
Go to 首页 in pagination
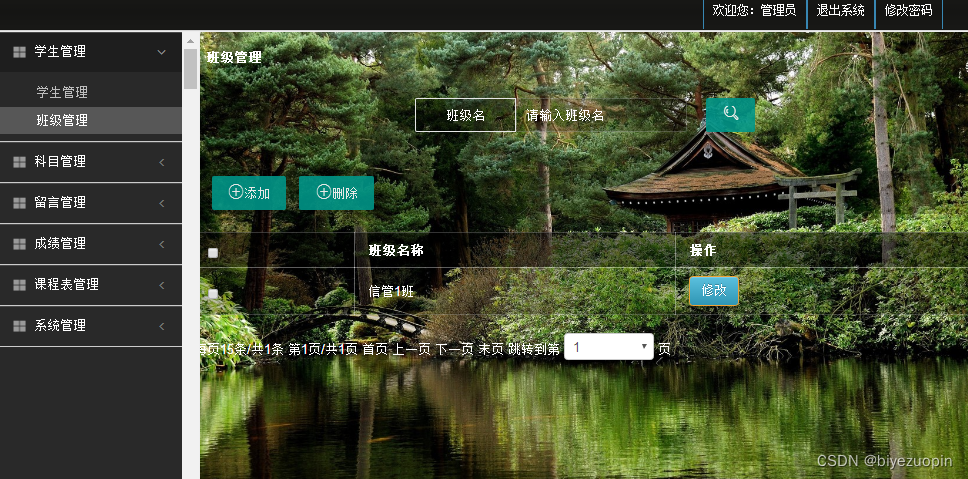click(375, 349)
